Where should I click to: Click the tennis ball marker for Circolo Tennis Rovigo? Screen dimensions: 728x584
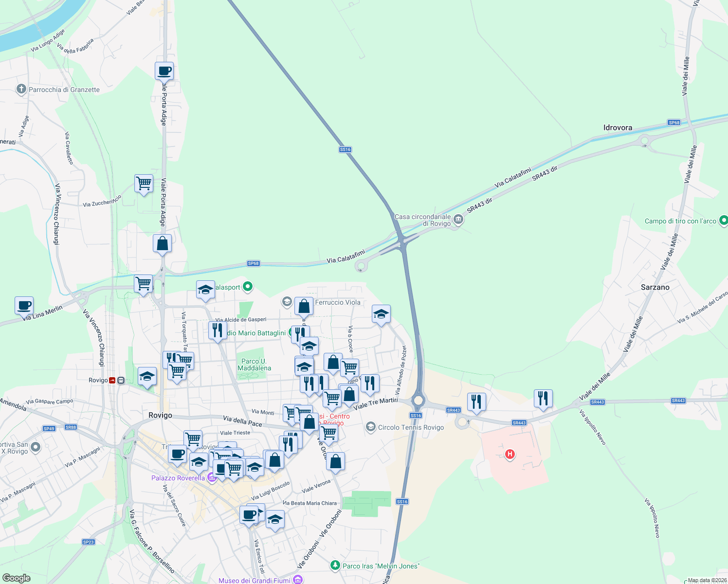[370, 427]
